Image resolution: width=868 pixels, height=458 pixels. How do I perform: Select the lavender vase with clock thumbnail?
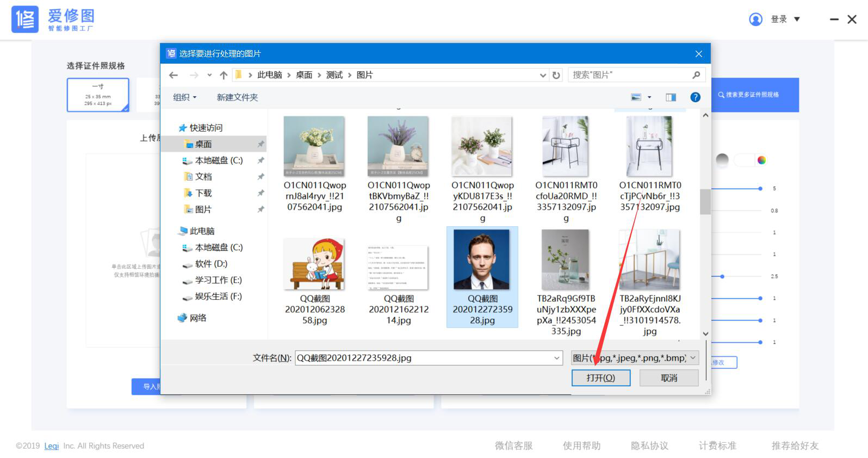398,146
